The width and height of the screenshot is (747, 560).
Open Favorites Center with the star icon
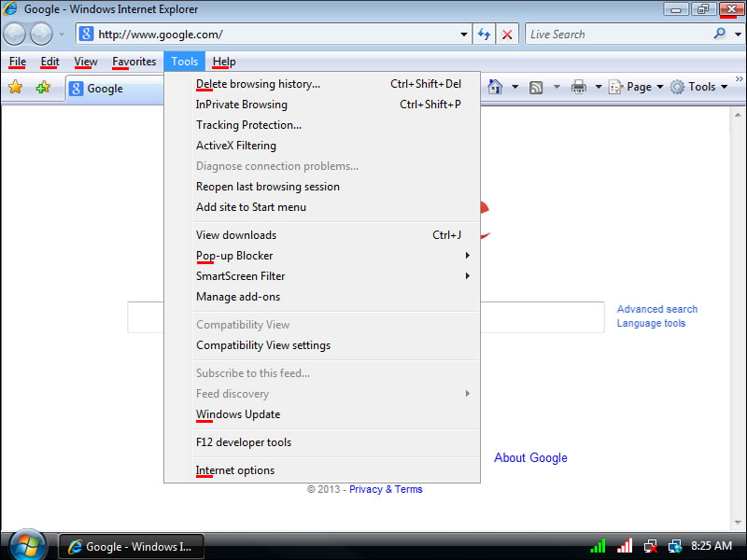(15, 88)
